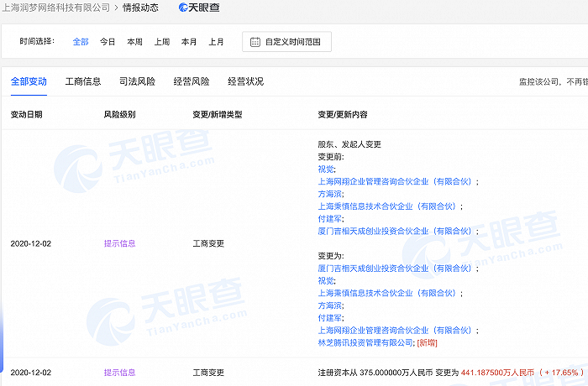Click 股东、发起人变更 heading text
The width and height of the screenshot is (588, 386).
click(x=349, y=144)
